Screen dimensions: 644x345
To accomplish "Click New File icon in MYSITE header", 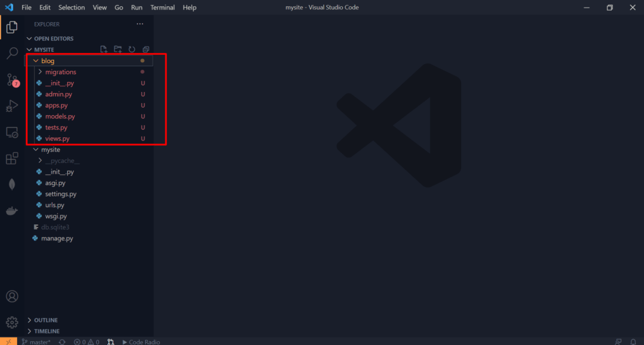I will click(104, 49).
